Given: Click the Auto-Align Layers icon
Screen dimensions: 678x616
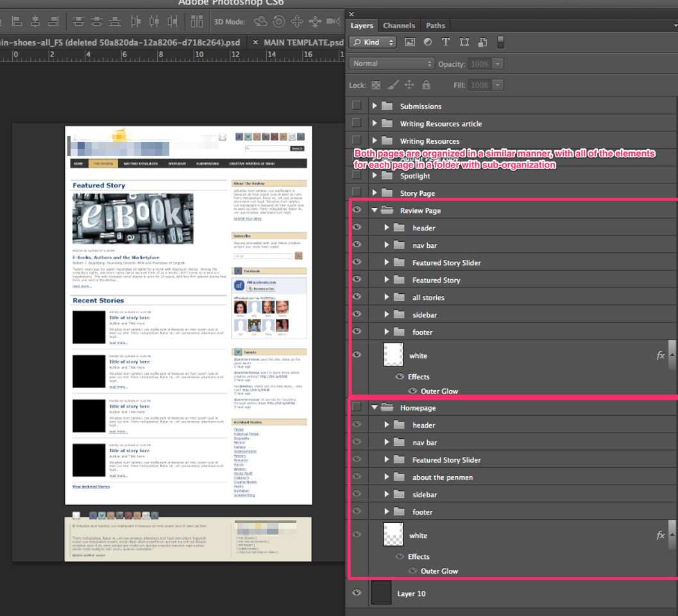Looking at the screenshot, I should coord(197,21).
